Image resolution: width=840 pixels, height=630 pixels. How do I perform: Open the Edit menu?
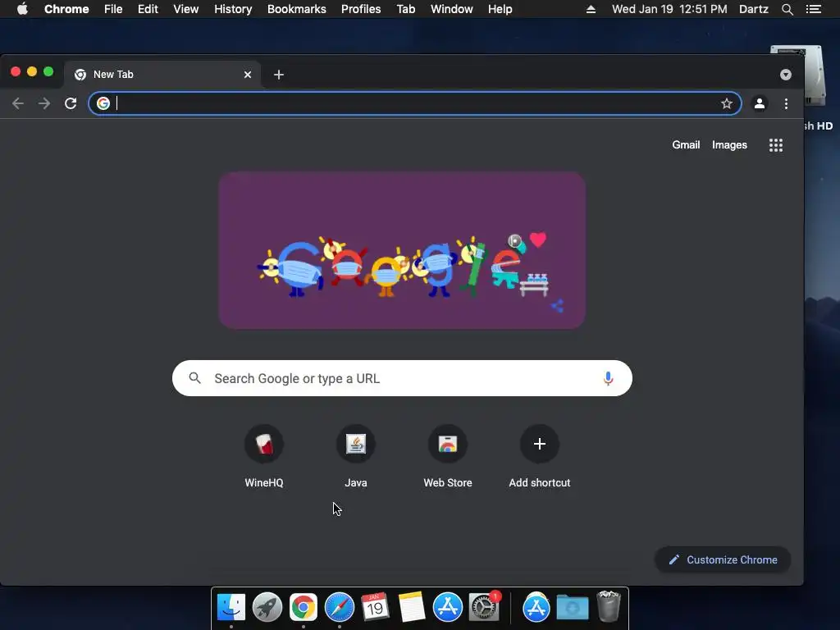148,9
